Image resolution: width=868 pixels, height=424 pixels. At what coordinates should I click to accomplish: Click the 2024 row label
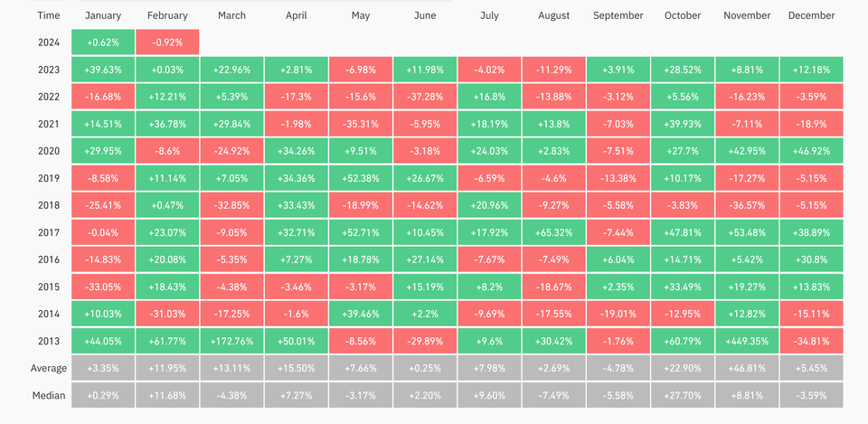49,42
